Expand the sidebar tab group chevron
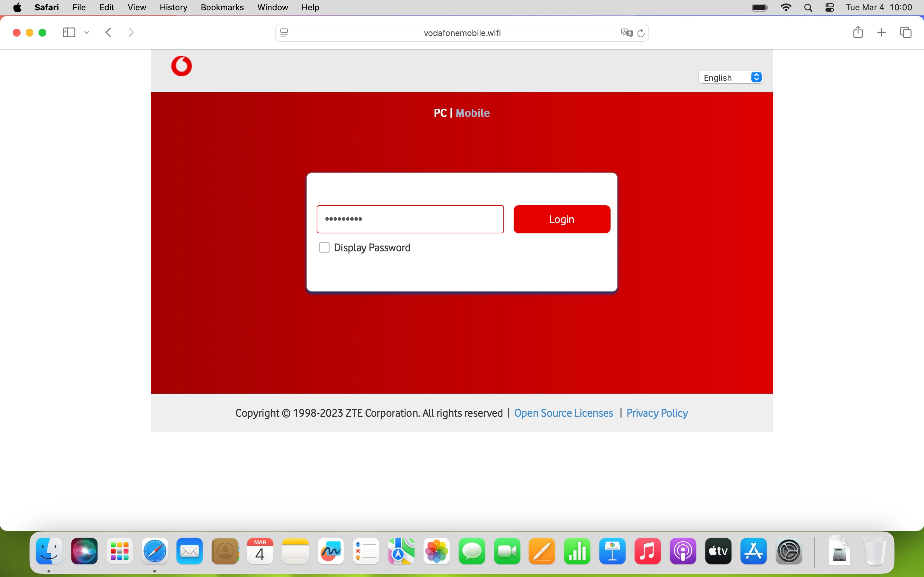This screenshot has height=577, width=924. [87, 32]
